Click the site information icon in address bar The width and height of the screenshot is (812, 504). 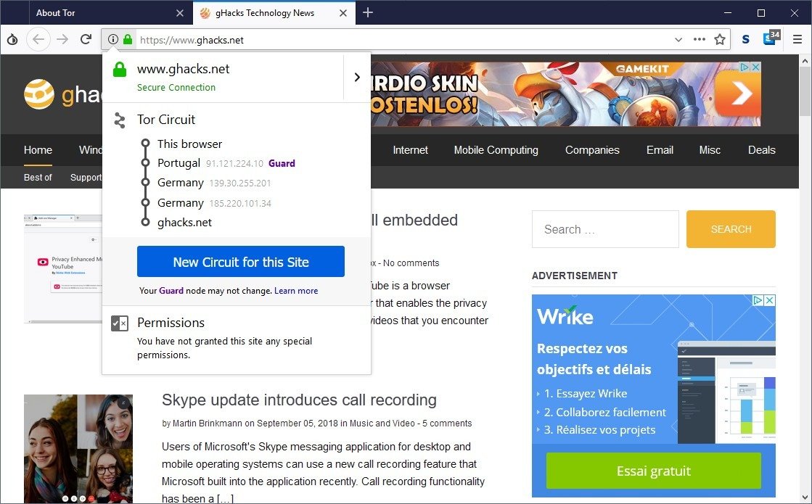pos(113,39)
